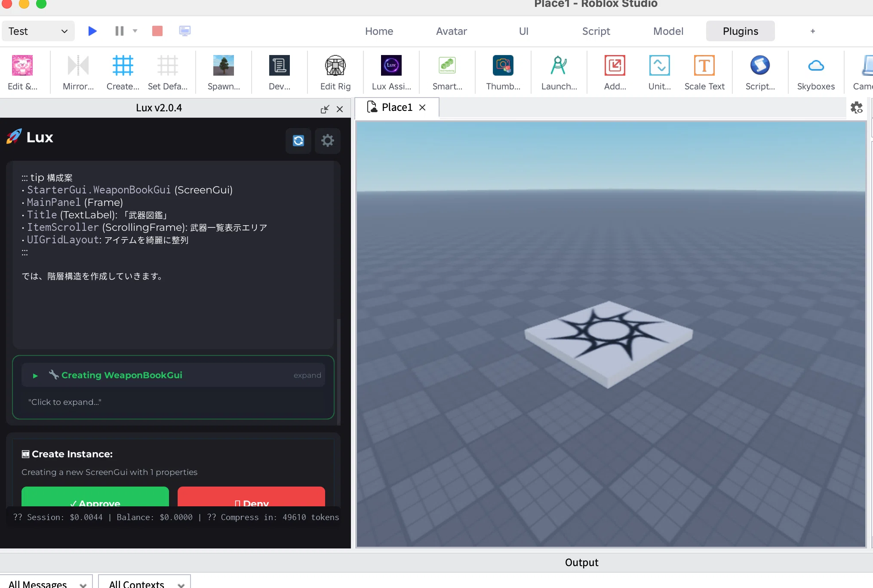Open the Script plugin icon
Image resolution: width=873 pixels, height=588 pixels.
point(760,66)
